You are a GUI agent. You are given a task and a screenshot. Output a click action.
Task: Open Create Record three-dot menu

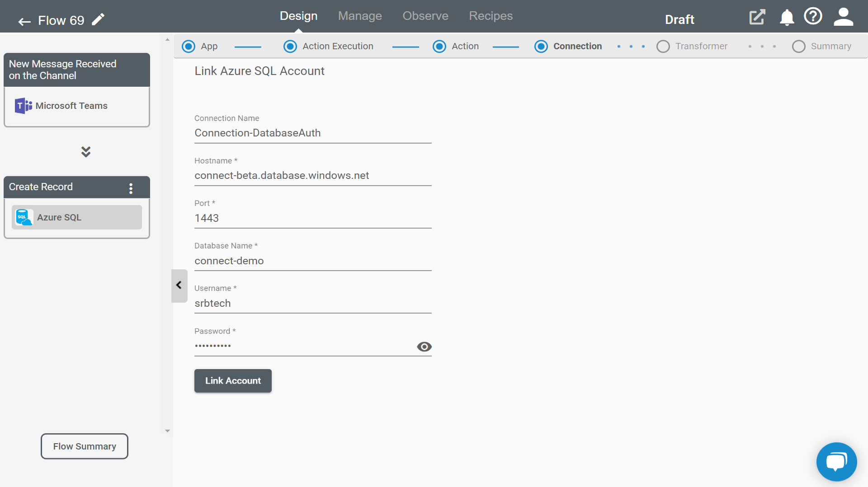[131, 188]
